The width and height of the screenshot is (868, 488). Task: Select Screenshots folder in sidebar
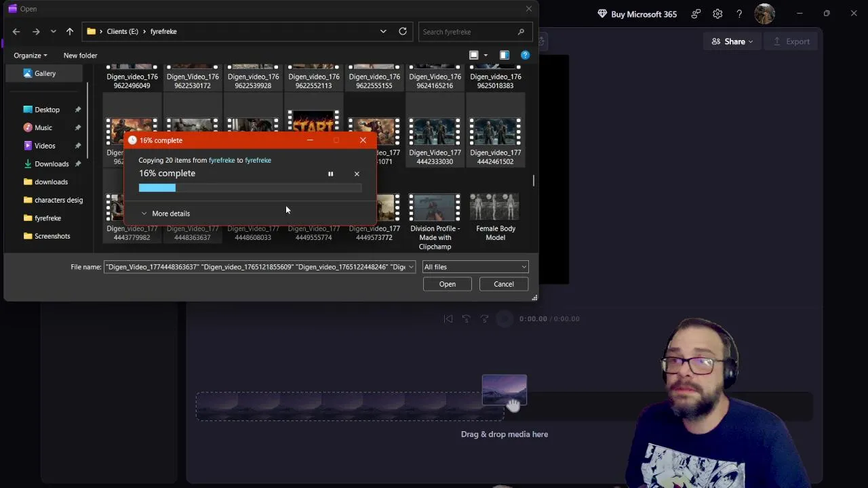[x=52, y=236]
